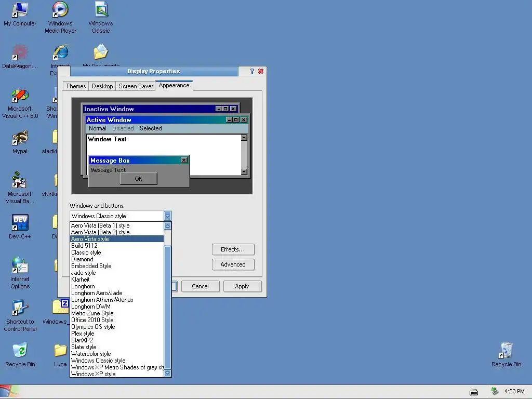Select the Appearance tab
The height and width of the screenshot is (399, 532).
pyautogui.click(x=174, y=86)
